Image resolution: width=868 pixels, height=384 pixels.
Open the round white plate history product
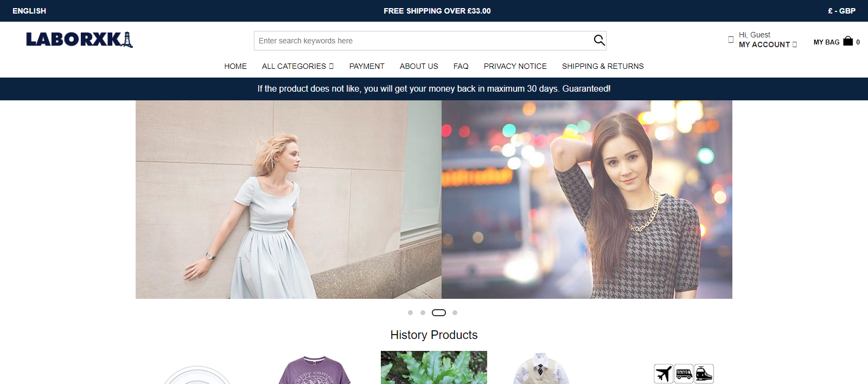point(197,375)
